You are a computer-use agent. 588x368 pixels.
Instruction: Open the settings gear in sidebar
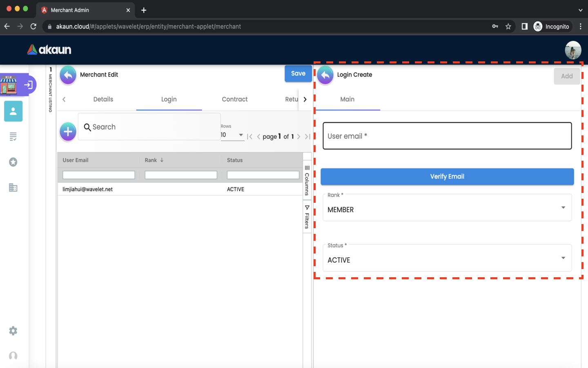(13, 331)
